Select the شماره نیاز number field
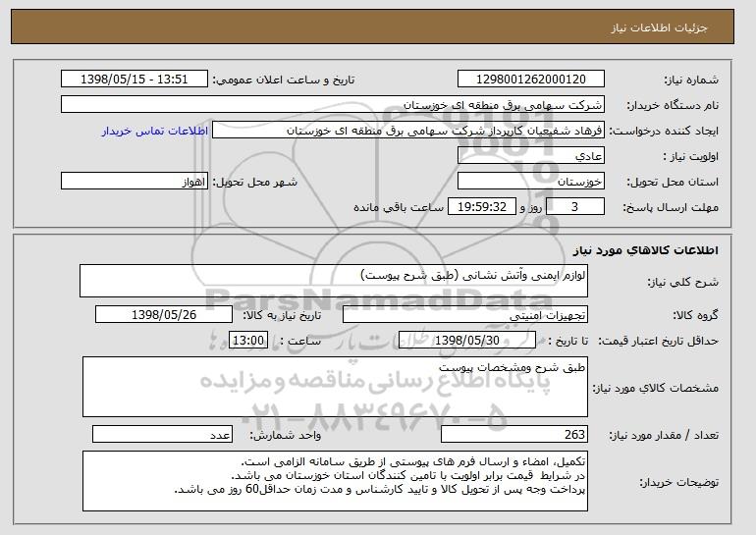The height and width of the screenshot is (535, 756). 531,80
